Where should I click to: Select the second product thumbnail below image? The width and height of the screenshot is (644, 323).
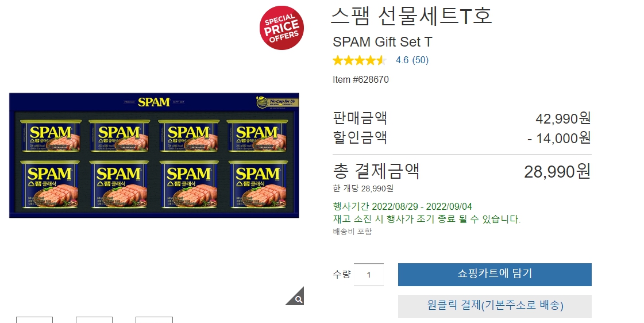(x=94, y=320)
